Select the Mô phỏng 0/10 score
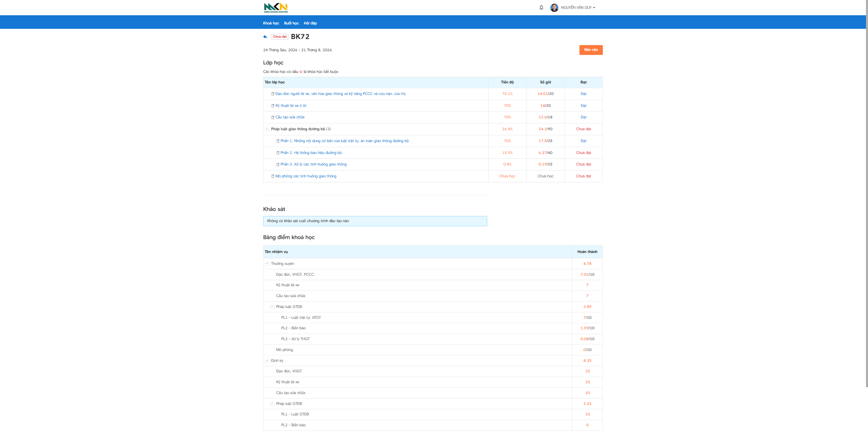The width and height of the screenshot is (868, 431). 587,350
